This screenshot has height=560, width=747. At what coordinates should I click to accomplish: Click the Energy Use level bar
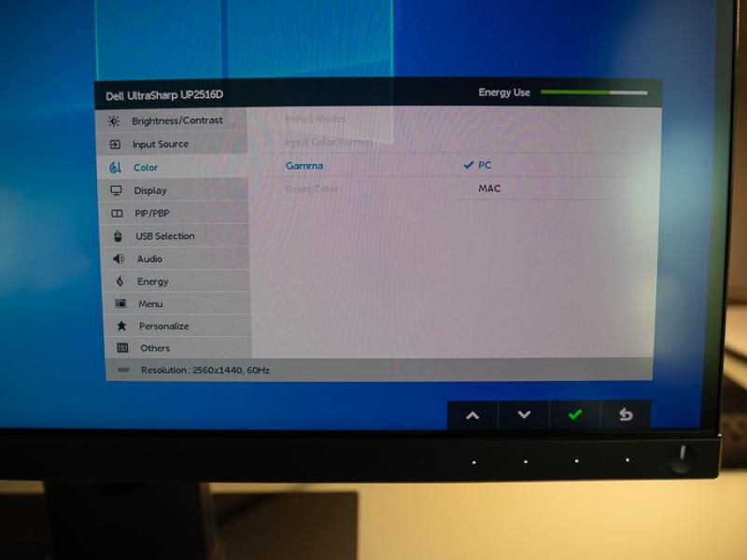tap(594, 91)
